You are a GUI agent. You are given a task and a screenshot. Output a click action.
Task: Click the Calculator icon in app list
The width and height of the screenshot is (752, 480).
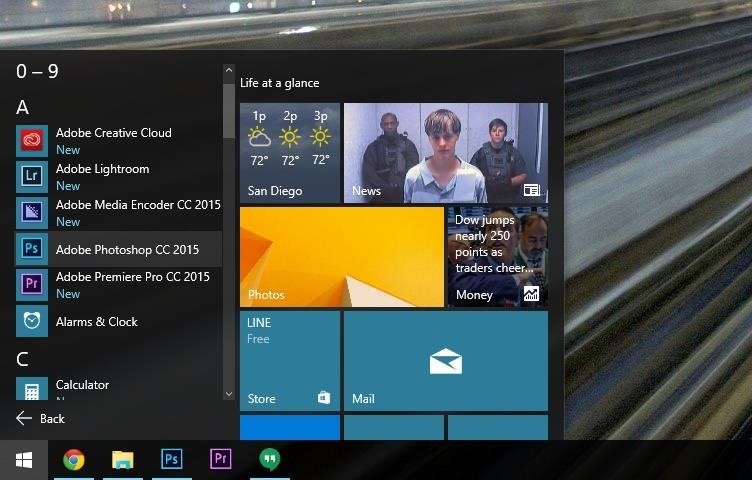[32, 389]
